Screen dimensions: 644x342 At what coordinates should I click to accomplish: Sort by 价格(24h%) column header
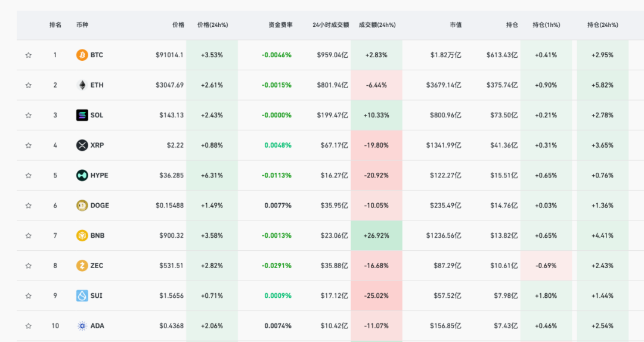(212, 25)
